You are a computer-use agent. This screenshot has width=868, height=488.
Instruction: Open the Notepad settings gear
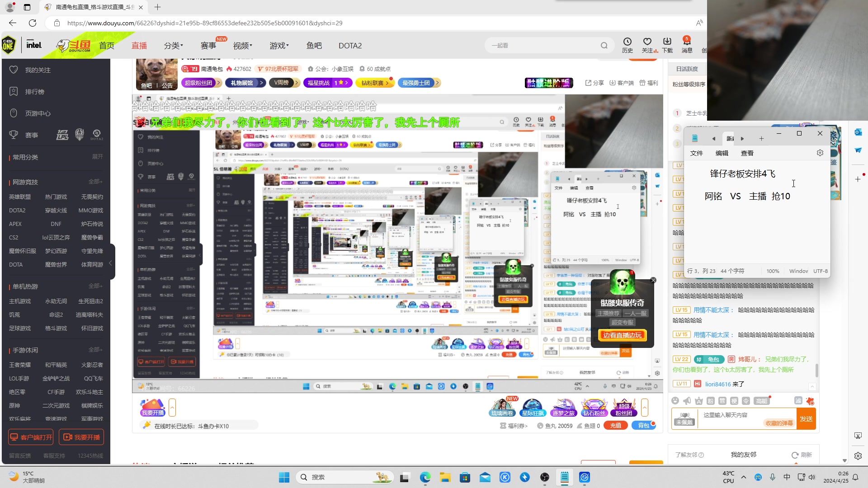[x=820, y=153]
